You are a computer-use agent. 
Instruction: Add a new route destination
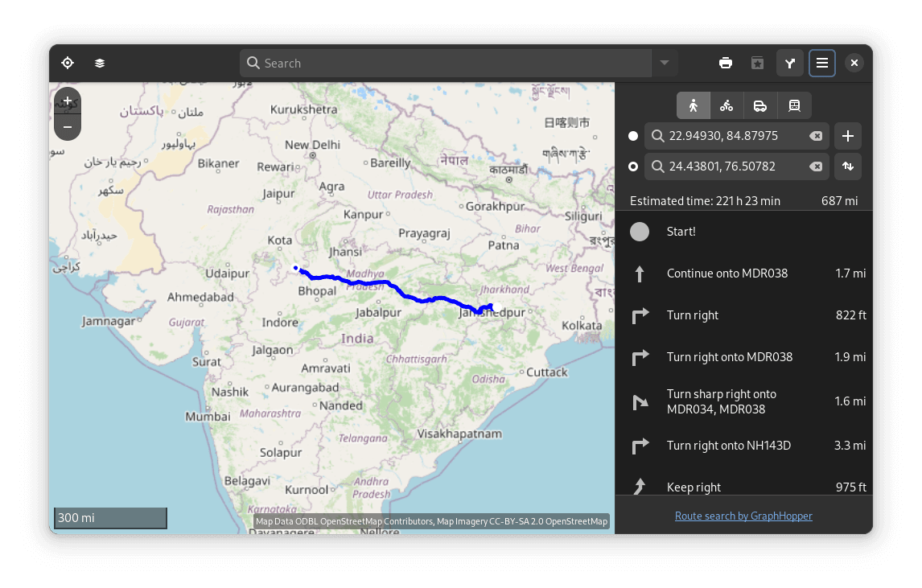848,136
